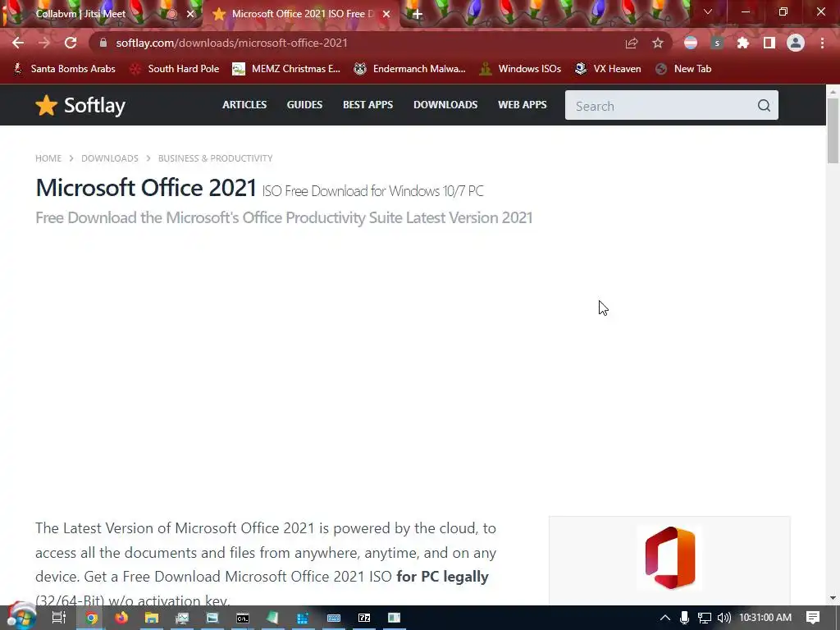Viewport: 840px width, 630px height.
Task: Open the Chrome profile avatar
Action: point(796,43)
